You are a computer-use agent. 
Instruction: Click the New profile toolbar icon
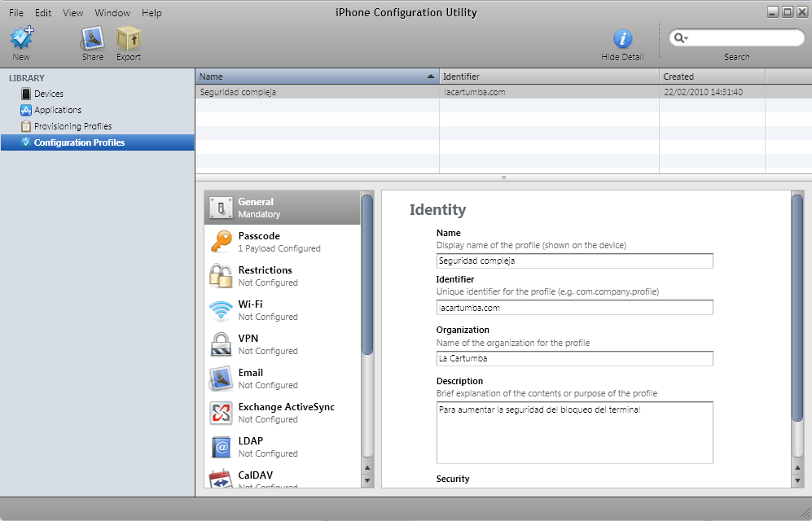point(22,37)
